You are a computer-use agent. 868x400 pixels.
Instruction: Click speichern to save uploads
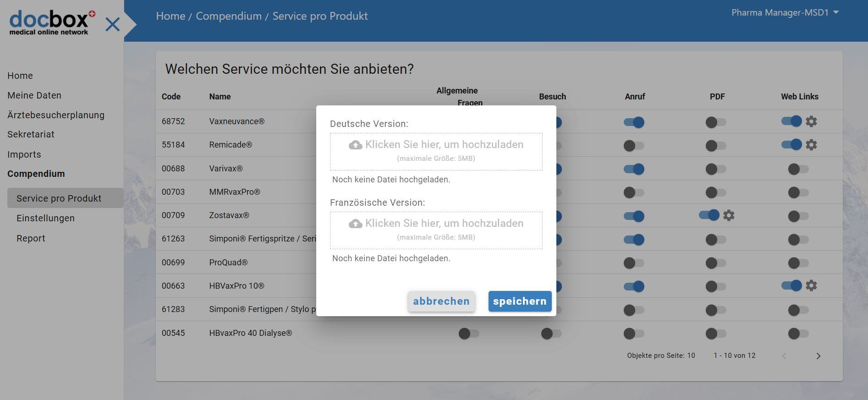tap(520, 301)
